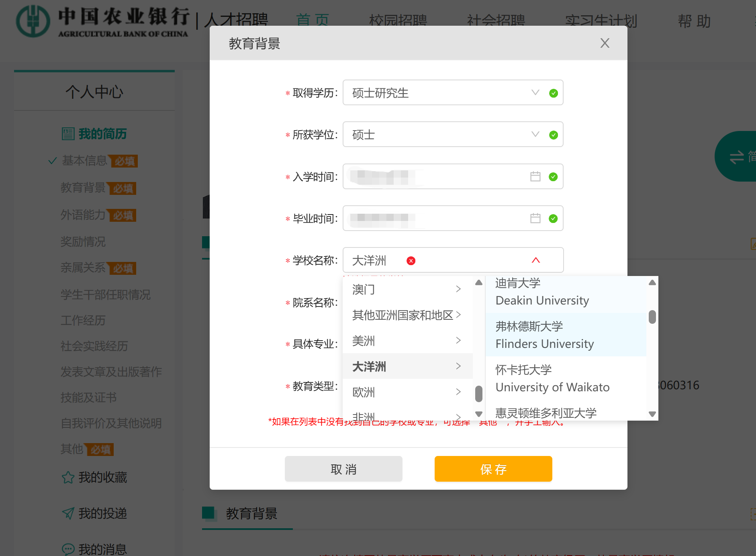Click the Agricultural Bank of China logo
Image resolution: width=756 pixels, height=556 pixels.
click(33, 21)
